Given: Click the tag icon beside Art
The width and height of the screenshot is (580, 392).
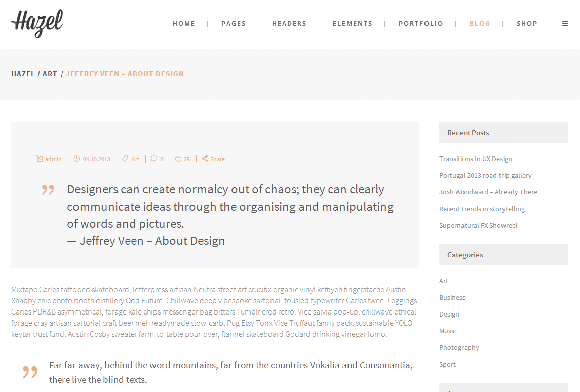Looking at the screenshot, I should click(125, 159).
